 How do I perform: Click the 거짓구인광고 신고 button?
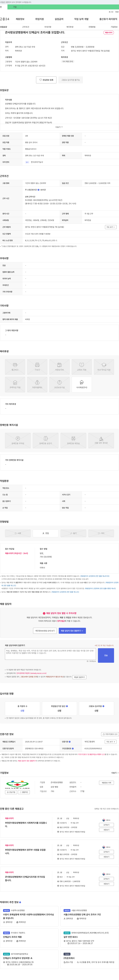coord(110,734)
